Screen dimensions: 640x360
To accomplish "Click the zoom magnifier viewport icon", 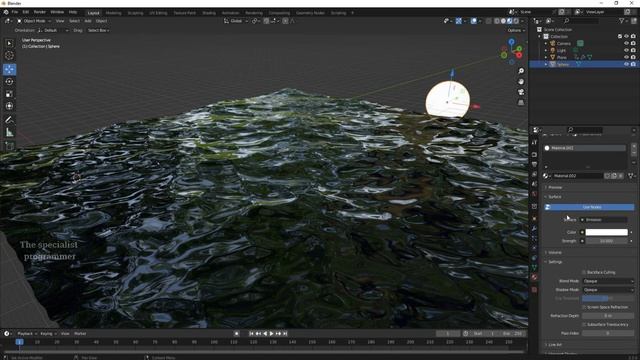I will [521, 71].
